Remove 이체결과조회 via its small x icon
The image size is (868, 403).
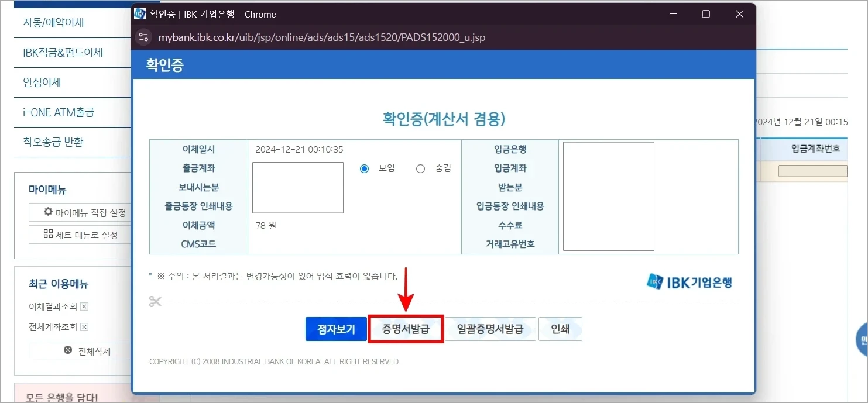click(x=83, y=306)
